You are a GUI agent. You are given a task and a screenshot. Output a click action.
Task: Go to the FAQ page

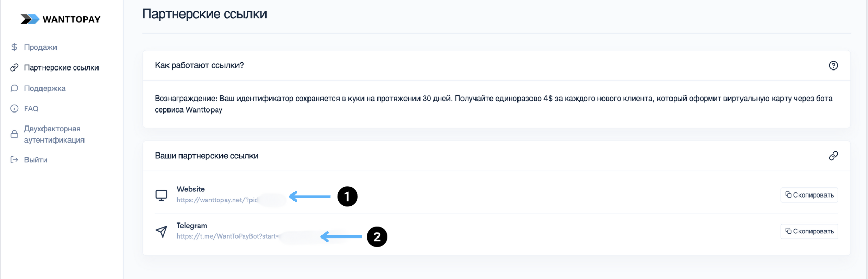[x=31, y=109]
